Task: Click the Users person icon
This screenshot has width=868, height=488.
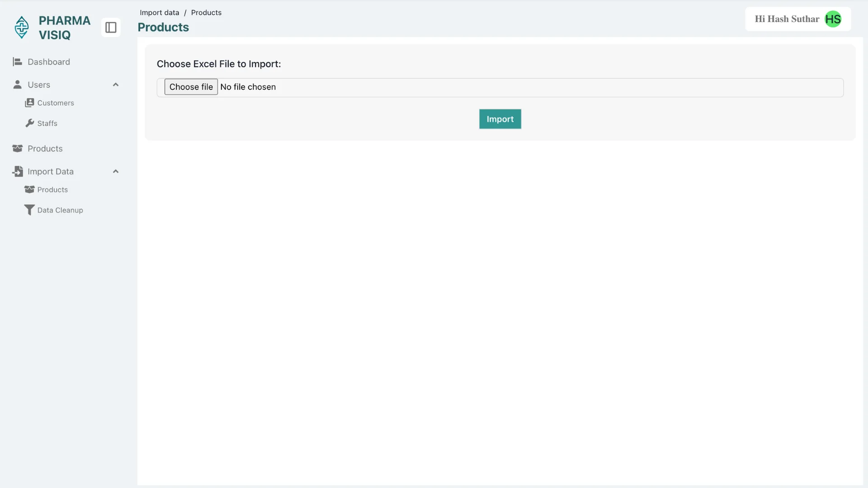Action: 17,84
